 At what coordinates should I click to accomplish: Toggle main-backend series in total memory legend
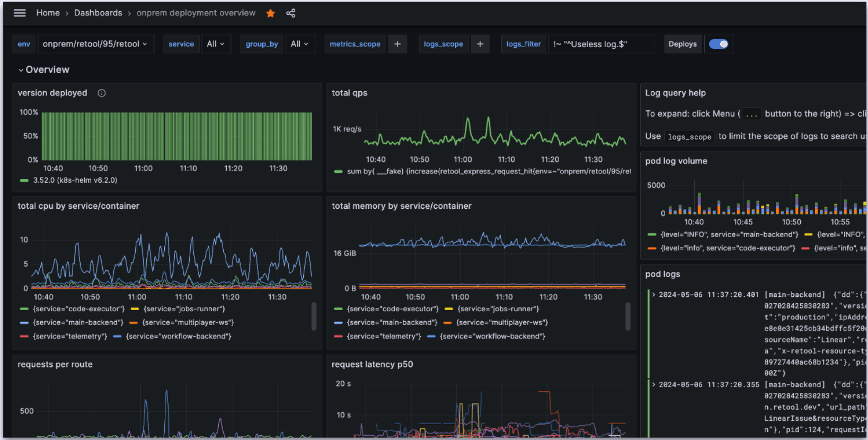pos(392,323)
